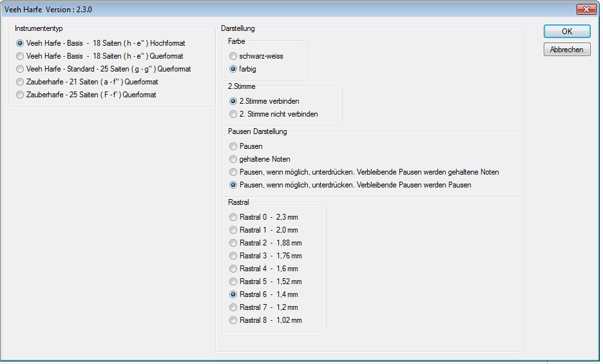This screenshot has width=603, height=364.
Task: Select suppress pauses, remaining stay Pausen
Action: click(x=234, y=185)
